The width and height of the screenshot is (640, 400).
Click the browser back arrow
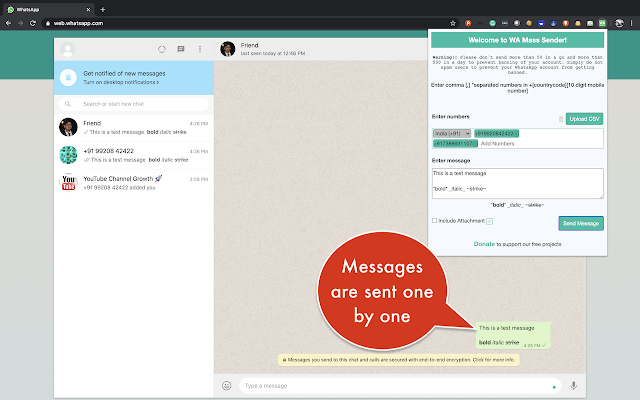(x=8, y=23)
